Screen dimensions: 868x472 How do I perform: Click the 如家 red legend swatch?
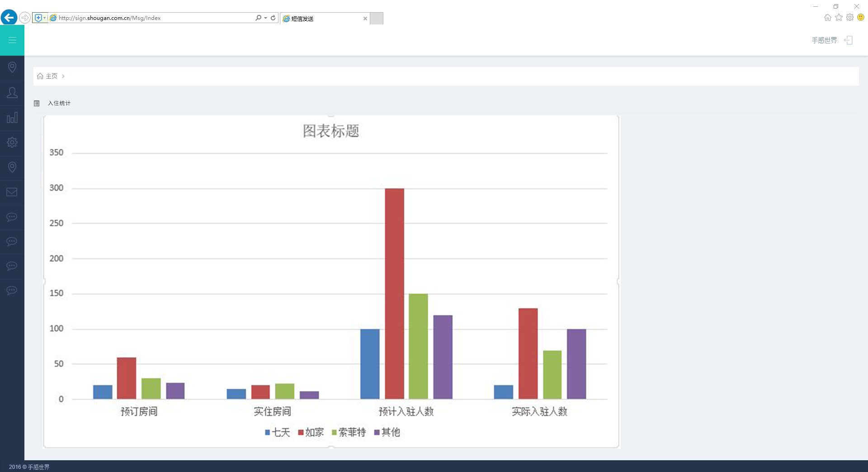[x=301, y=433]
